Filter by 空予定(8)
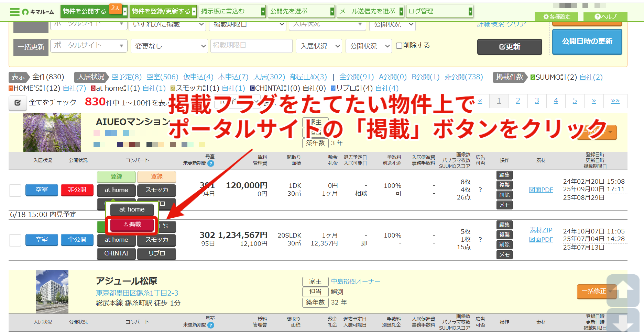 tap(127, 77)
